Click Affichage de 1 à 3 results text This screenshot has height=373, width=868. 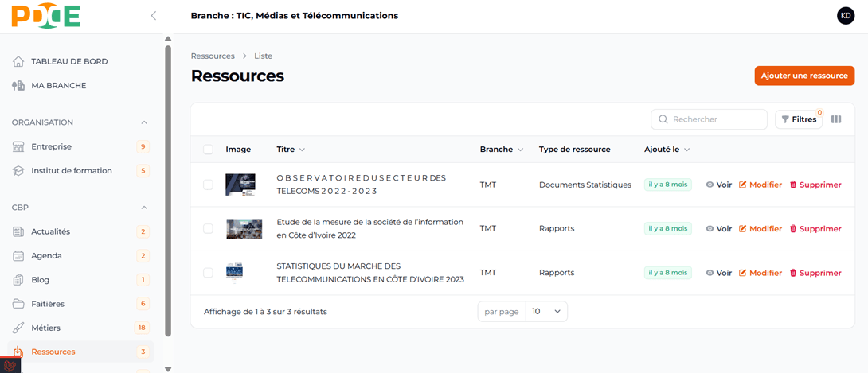coord(265,311)
